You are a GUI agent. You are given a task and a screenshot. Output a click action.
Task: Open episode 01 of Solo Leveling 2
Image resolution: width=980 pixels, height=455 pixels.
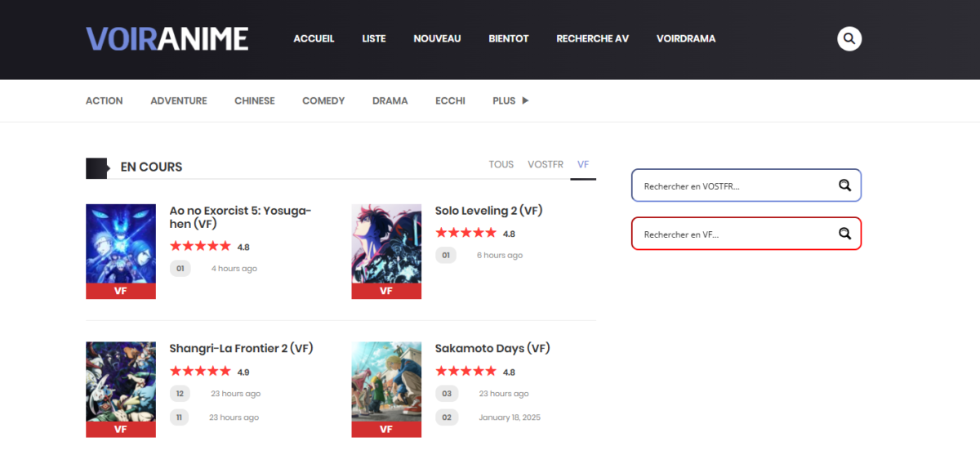click(x=445, y=256)
